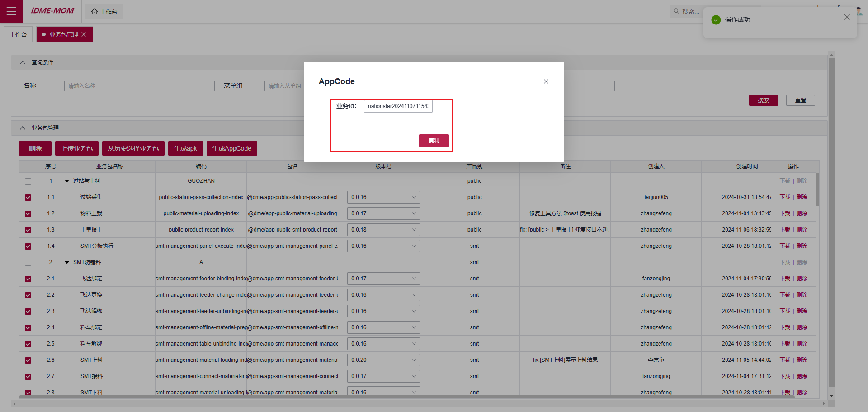Close the 业务包管理 tab using X

pos(84,34)
